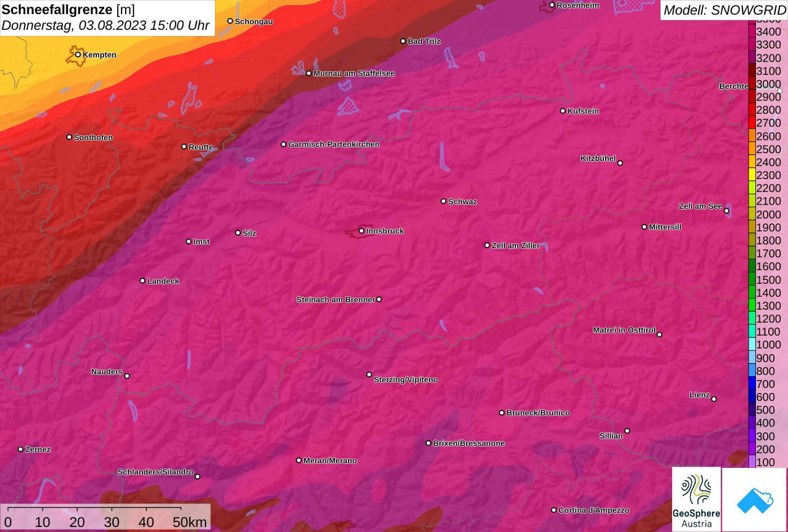Click the Sillian location dot
The height and width of the screenshot is (532, 788).
click(627, 431)
